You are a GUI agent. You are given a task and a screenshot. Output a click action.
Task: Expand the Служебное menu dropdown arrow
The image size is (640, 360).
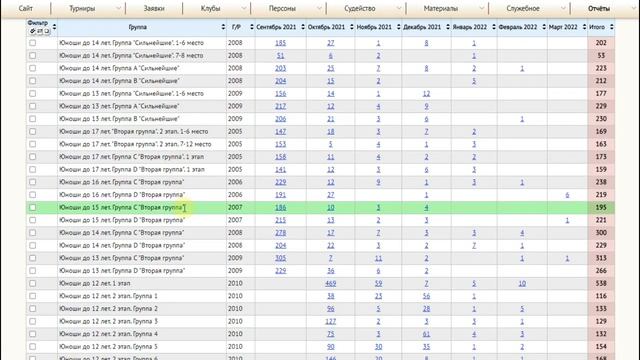tap(563, 8)
